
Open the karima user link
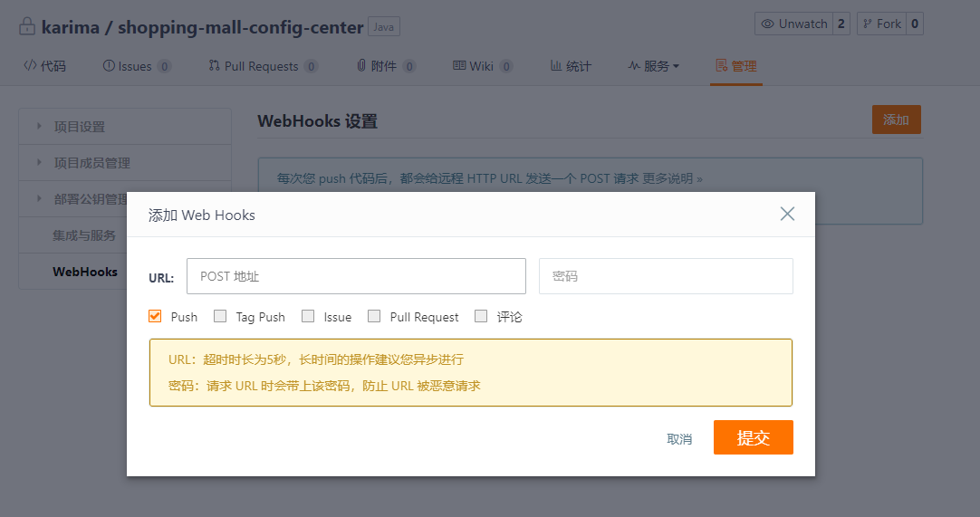coord(70,27)
